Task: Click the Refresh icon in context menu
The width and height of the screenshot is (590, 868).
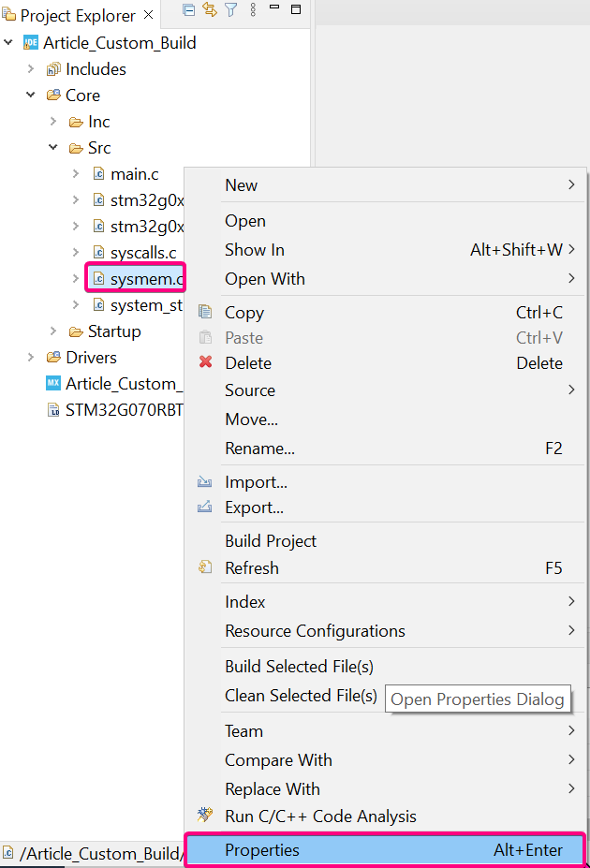Action: click(x=206, y=567)
